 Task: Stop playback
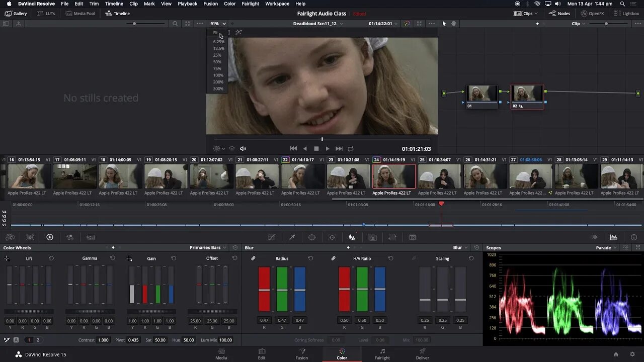click(x=316, y=148)
